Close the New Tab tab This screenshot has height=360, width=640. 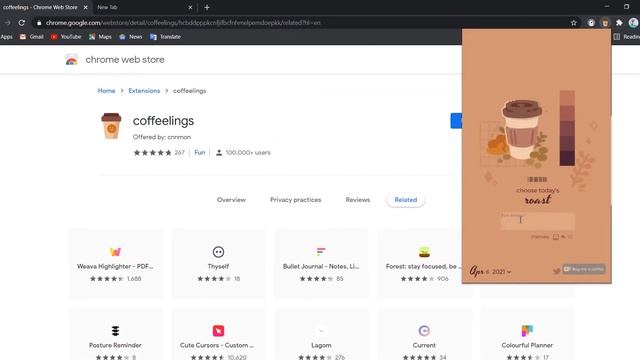[x=190, y=7]
